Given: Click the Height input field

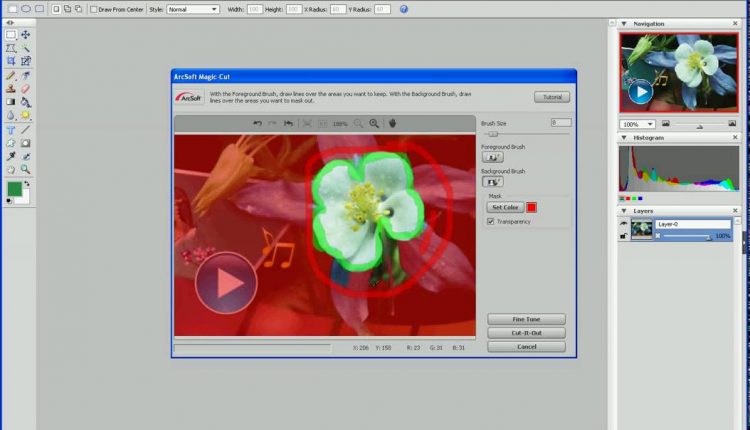Looking at the screenshot, I should coord(294,9).
